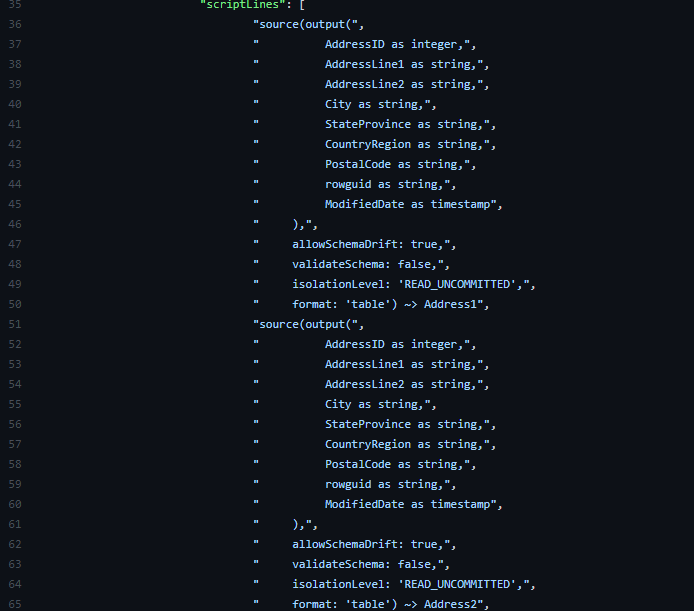Click line 45 ModifiedDate as timestamp
Image resolution: width=694 pixels, height=611 pixels.
[x=408, y=205]
